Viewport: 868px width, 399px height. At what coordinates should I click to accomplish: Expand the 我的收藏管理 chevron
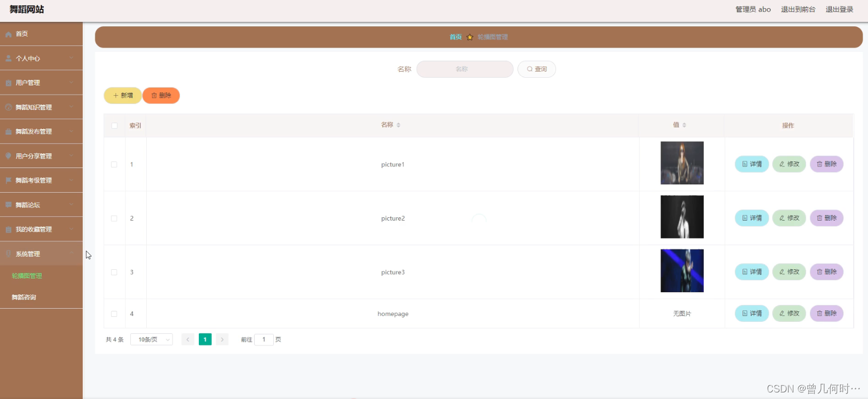point(71,229)
